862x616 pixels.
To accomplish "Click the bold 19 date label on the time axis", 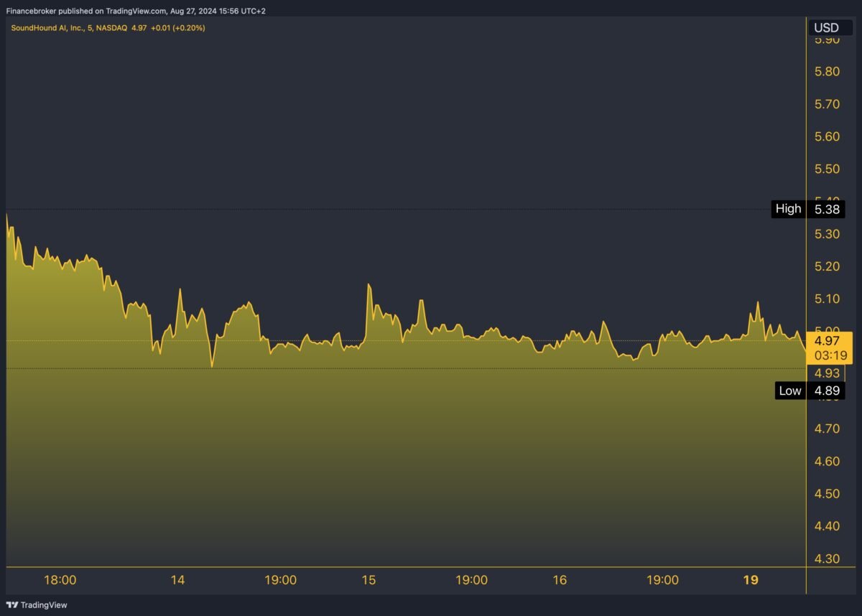I will (x=751, y=580).
